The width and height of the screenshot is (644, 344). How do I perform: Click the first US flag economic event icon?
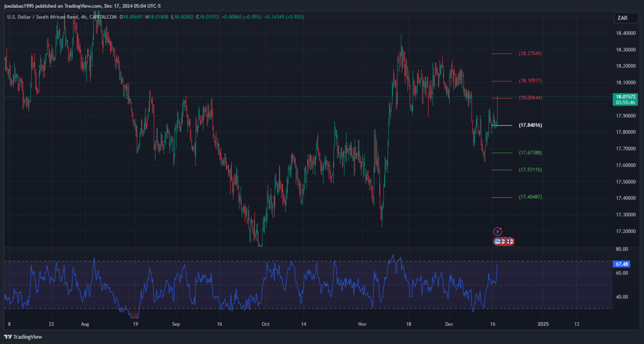coord(498,241)
